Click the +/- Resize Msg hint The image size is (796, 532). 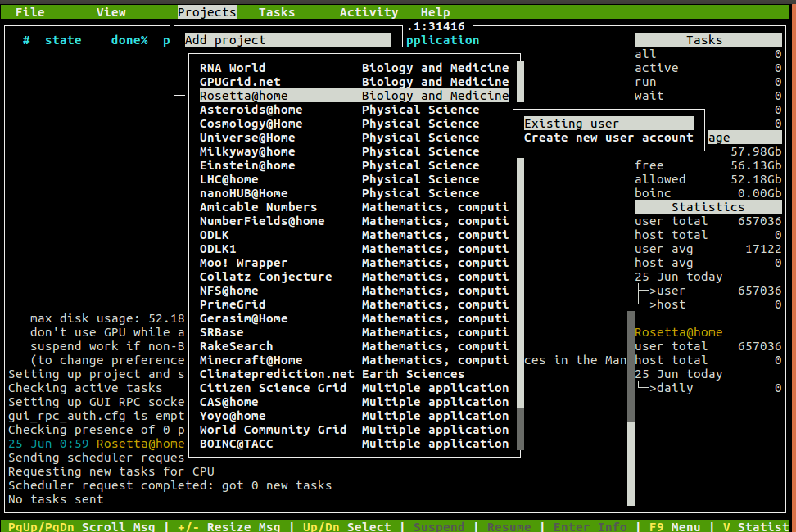(229, 527)
